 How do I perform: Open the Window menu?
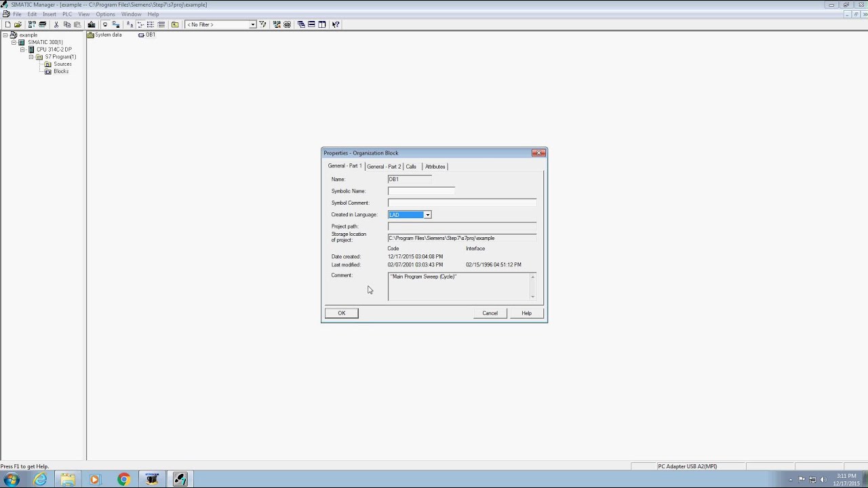(x=132, y=14)
